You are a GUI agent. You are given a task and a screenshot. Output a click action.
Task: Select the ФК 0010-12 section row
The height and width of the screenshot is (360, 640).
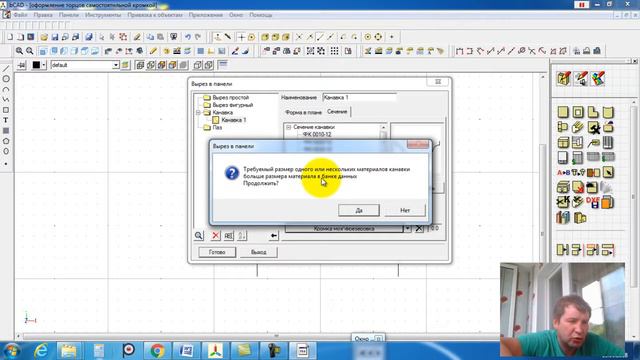(x=317, y=134)
